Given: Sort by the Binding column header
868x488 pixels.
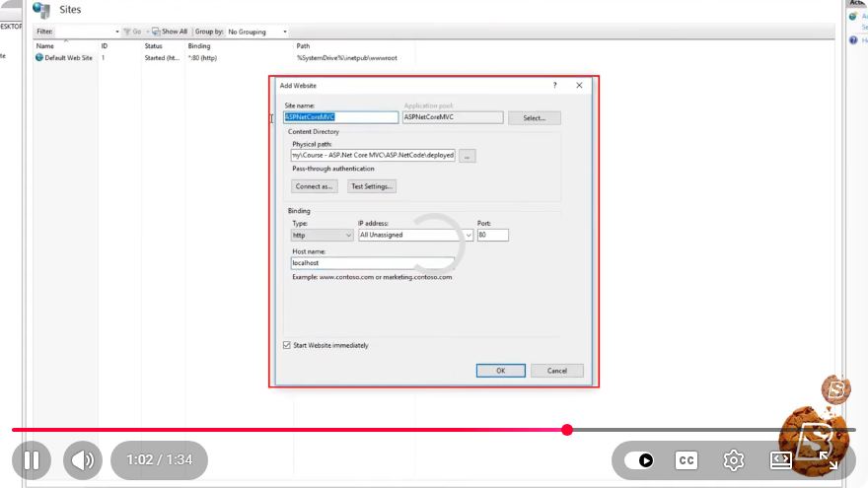Looking at the screenshot, I should 199,46.
